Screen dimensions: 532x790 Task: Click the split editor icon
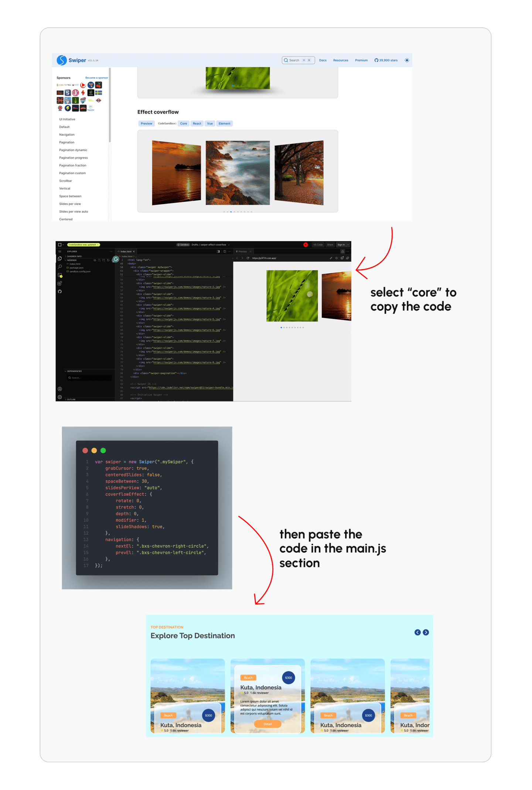point(225,251)
